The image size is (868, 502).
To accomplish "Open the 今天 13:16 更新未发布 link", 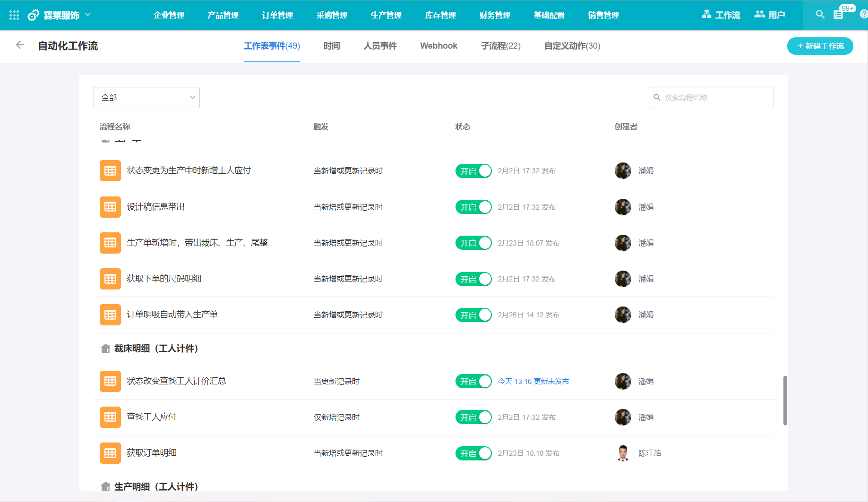I will coord(533,381).
